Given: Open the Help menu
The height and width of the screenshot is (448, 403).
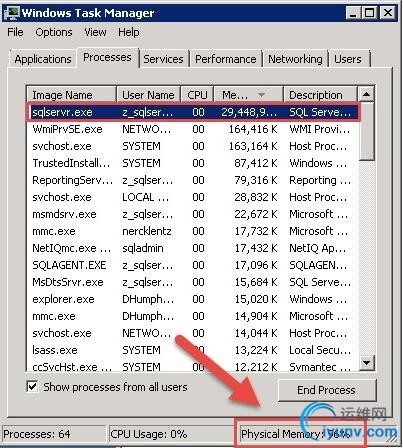Looking at the screenshot, I should 129,32.
